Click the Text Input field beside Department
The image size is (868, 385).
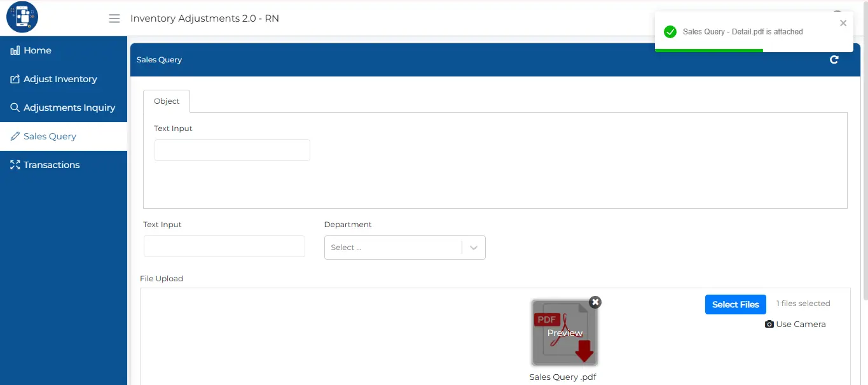pyautogui.click(x=224, y=246)
